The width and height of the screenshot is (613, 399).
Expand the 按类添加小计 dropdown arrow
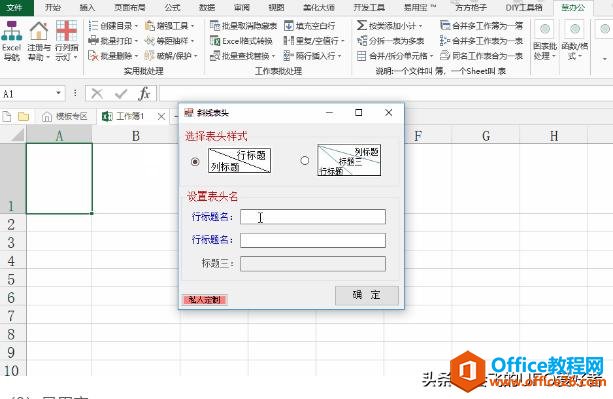(421, 26)
